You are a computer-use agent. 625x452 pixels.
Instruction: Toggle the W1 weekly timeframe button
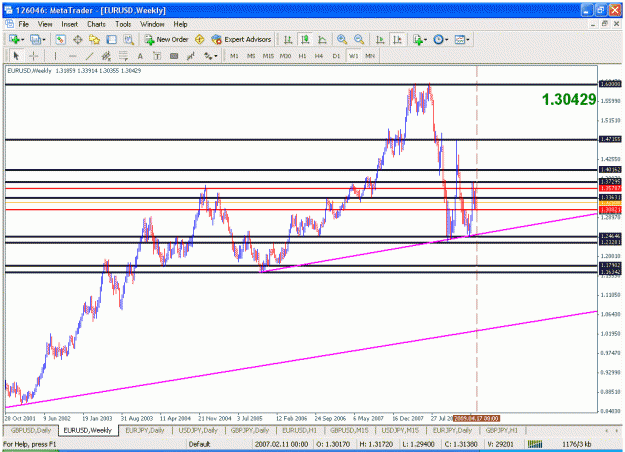coord(353,56)
